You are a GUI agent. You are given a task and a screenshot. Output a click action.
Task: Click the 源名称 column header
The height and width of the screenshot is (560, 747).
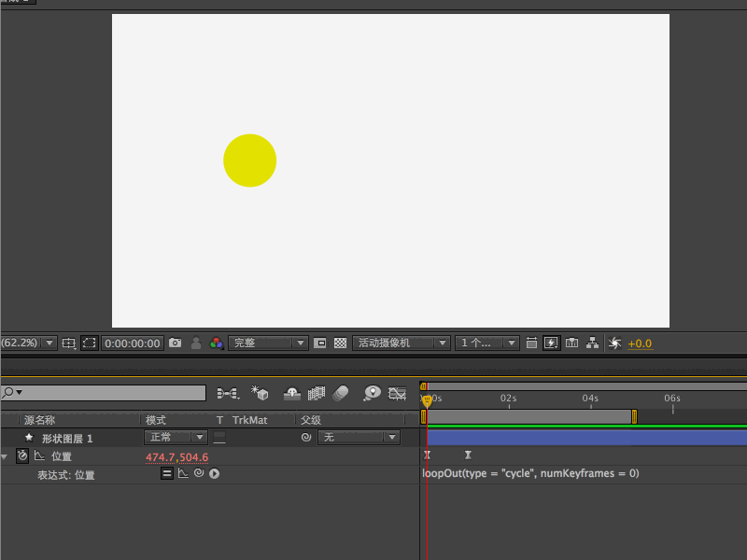pyautogui.click(x=39, y=420)
